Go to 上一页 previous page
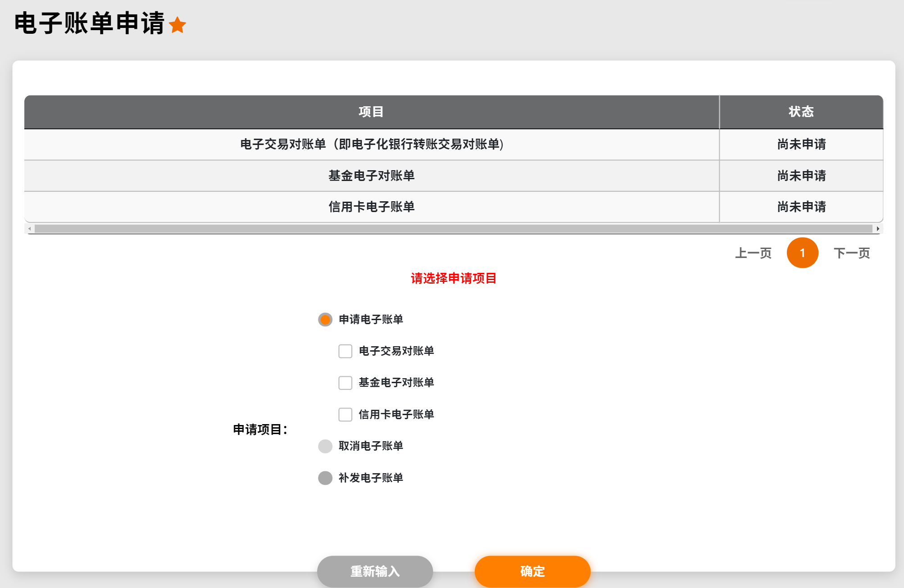 [753, 253]
